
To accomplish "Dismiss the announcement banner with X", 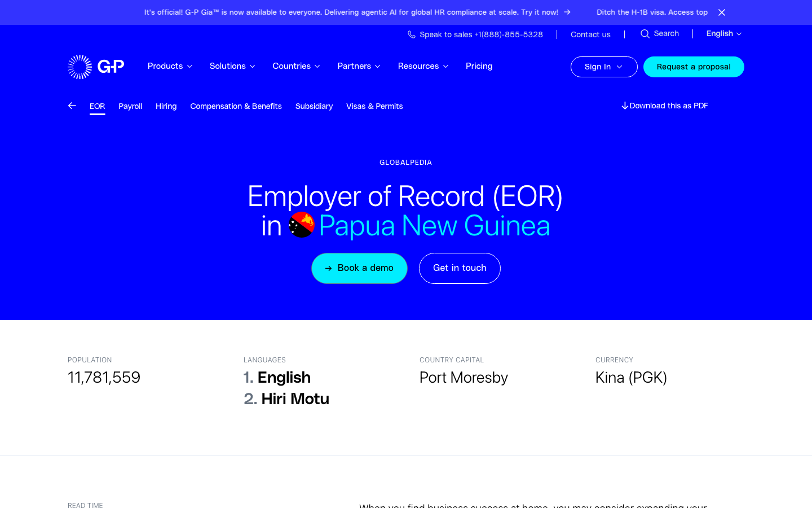I will click(722, 12).
